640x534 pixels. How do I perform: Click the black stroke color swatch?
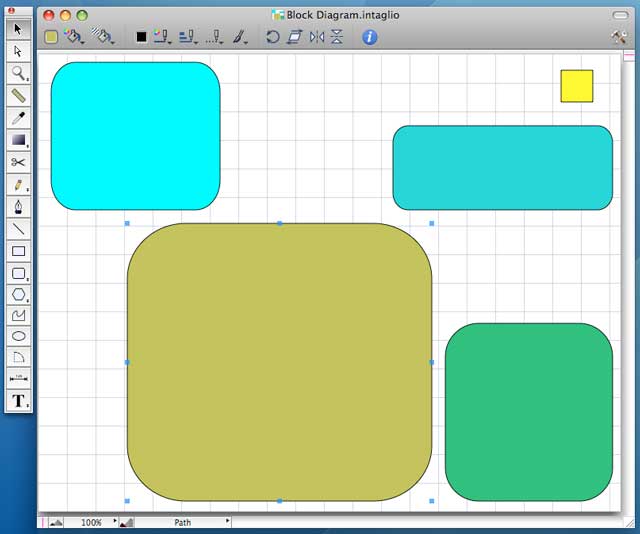coord(141,37)
